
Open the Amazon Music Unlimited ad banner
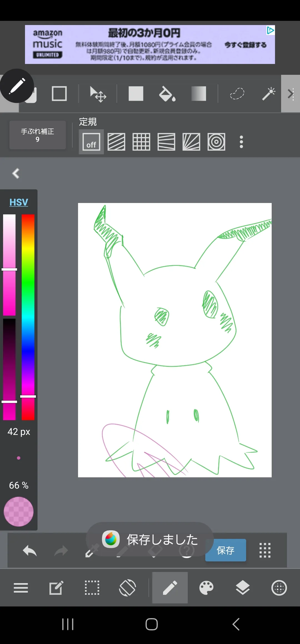pyautogui.click(x=150, y=44)
